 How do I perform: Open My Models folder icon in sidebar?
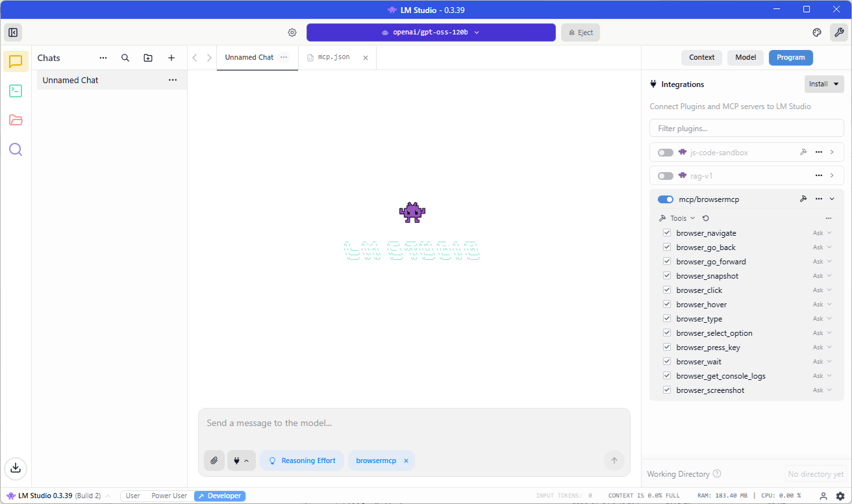tap(16, 120)
